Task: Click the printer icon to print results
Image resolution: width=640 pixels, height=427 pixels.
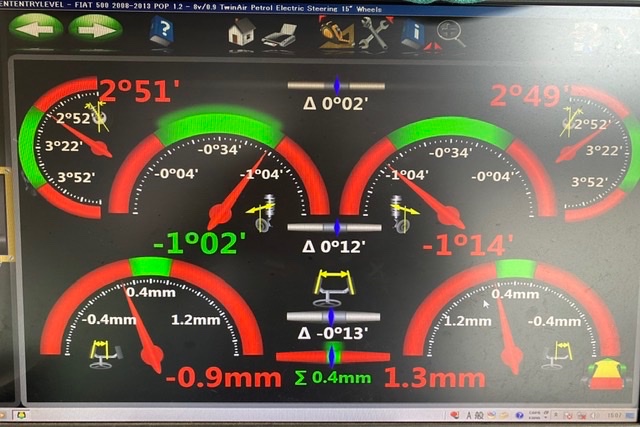Action: tap(279, 34)
